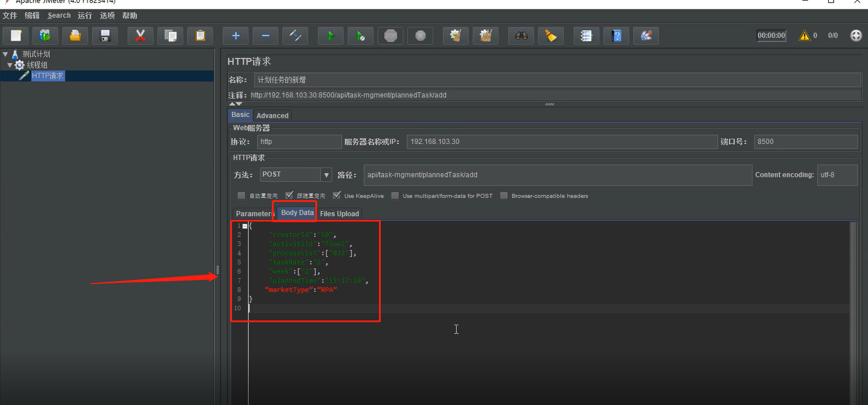
Task: Enable Browser-compatible headers checkbox
Action: pos(504,195)
